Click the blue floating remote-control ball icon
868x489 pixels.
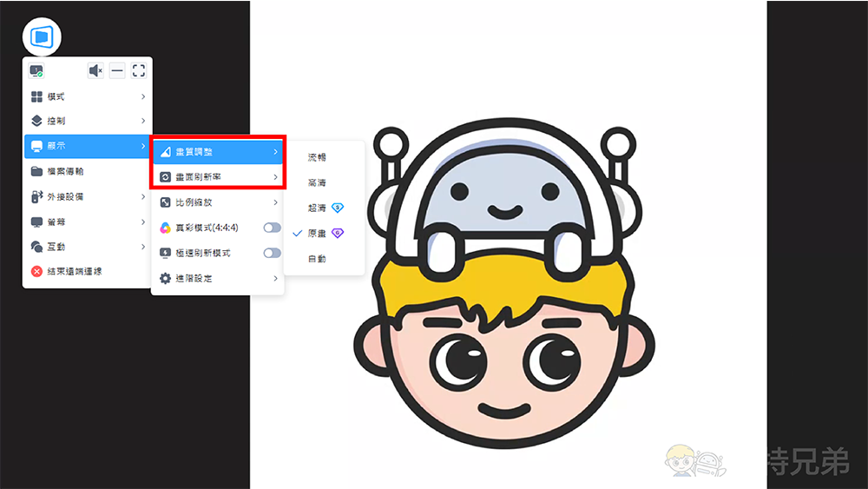pyautogui.click(x=42, y=37)
